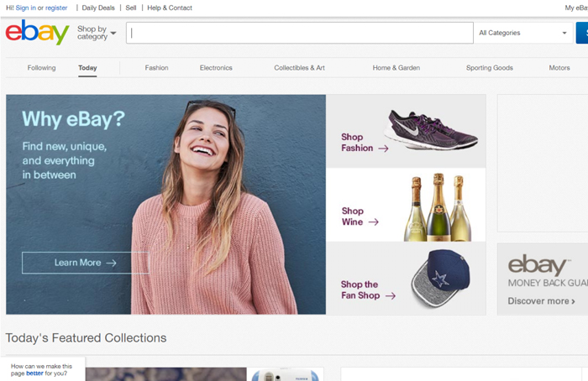Click the Sell link

click(131, 8)
